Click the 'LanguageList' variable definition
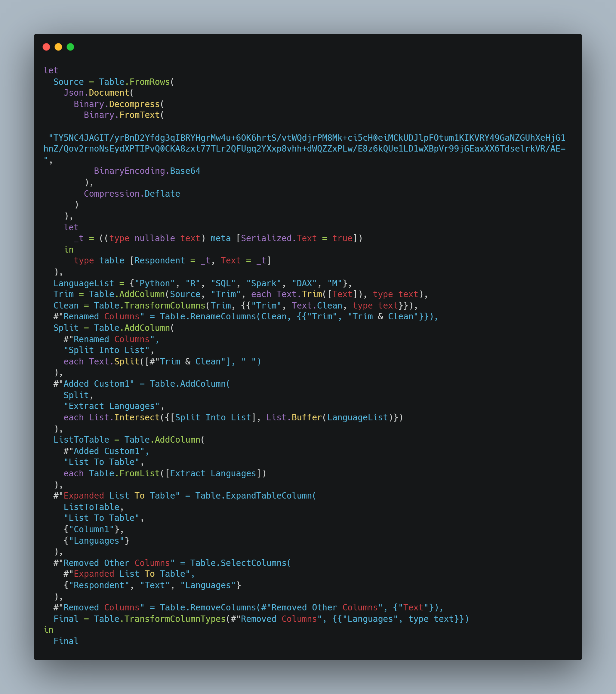Viewport: 616px width, 694px height. [84, 283]
